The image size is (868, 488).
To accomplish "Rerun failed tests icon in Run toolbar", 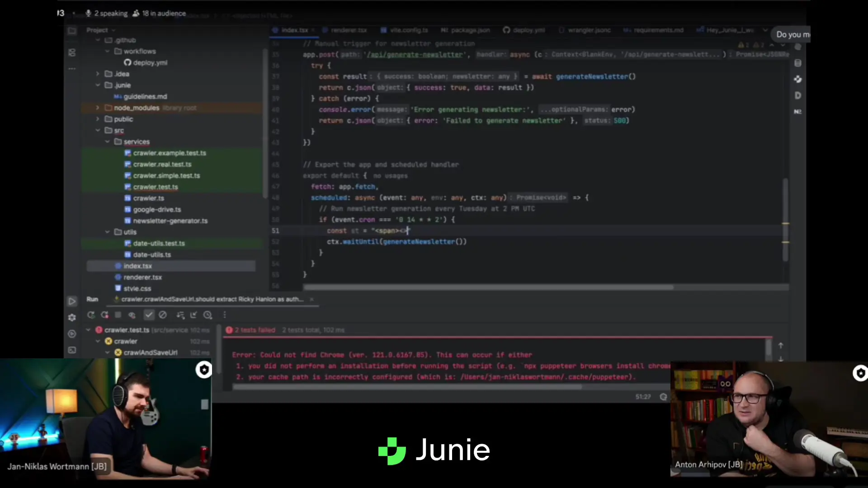I will [x=104, y=315].
